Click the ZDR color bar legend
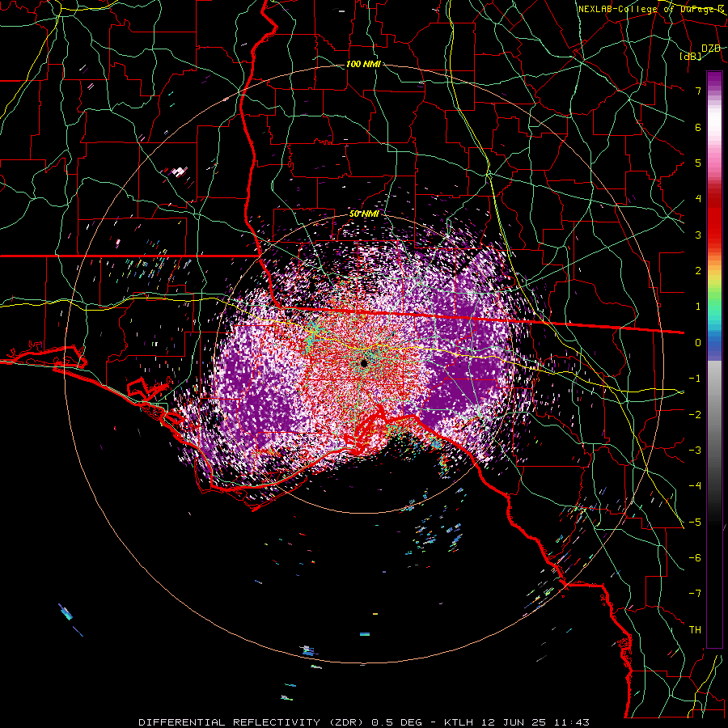728x728 pixels. tap(714, 359)
